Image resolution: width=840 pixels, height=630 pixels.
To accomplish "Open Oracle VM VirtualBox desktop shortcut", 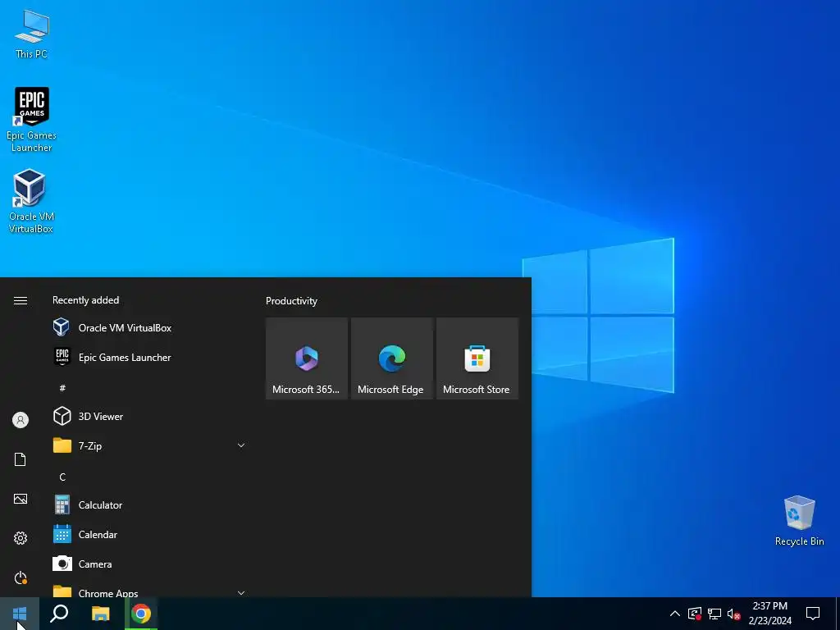I will tap(31, 201).
